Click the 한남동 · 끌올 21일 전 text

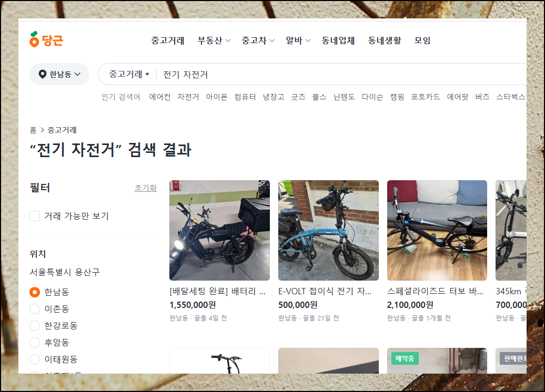(x=309, y=318)
